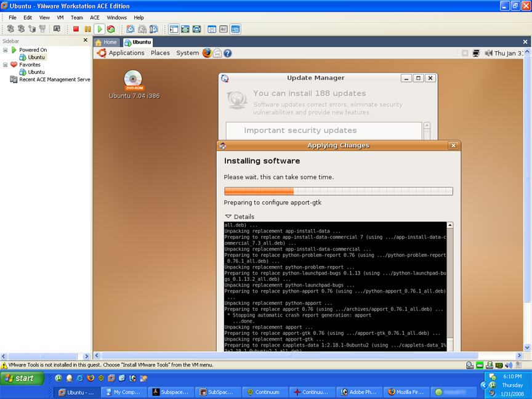Enter Full Screen mode from the toolbar
Screen dimensions: 532x399
point(197,29)
